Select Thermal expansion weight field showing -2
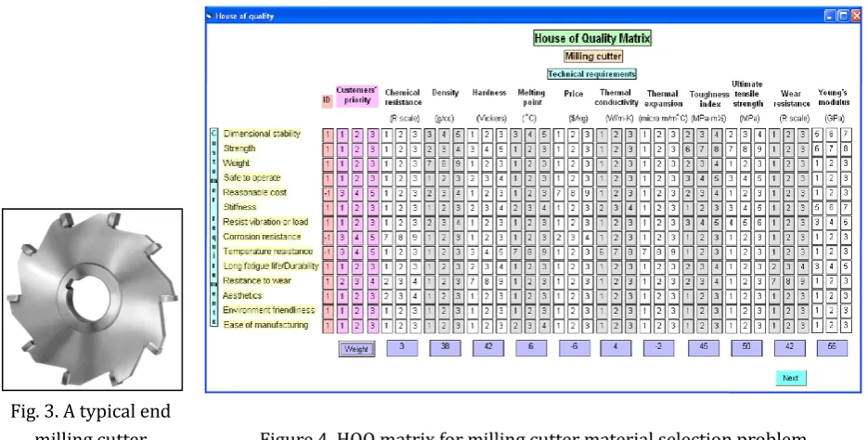 [x=659, y=347]
